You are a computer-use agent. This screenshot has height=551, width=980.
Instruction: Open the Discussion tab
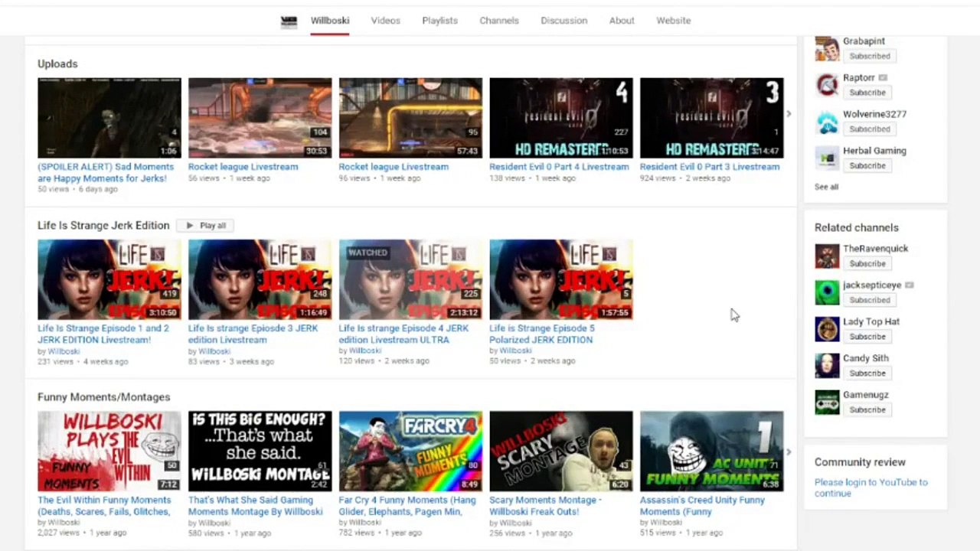tap(564, 21)
